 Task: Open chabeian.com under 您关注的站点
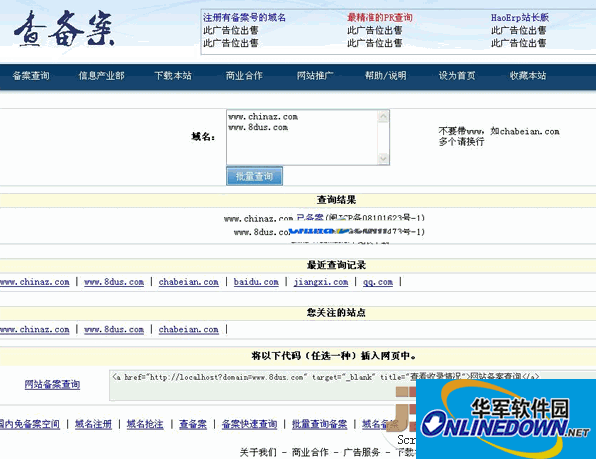point(189,329)
